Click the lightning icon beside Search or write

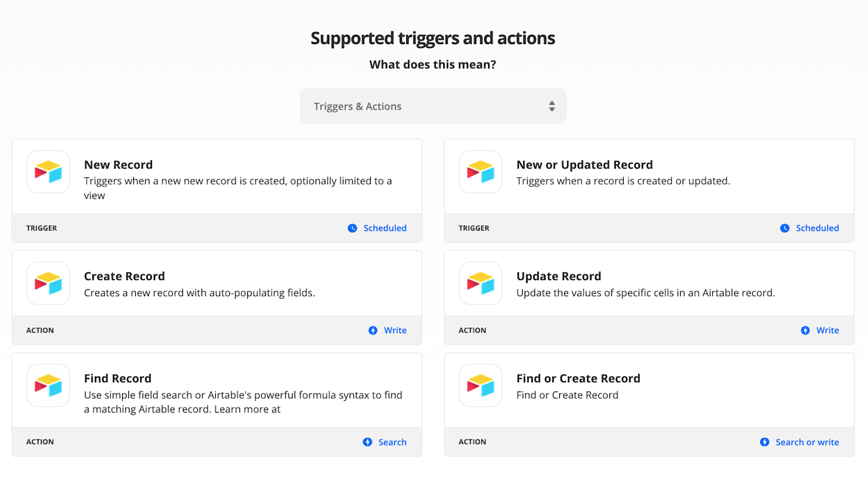(x=764, y=442)
